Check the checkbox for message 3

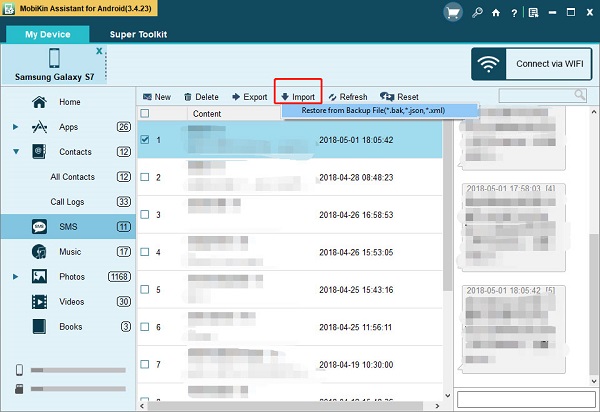[145, 215]
